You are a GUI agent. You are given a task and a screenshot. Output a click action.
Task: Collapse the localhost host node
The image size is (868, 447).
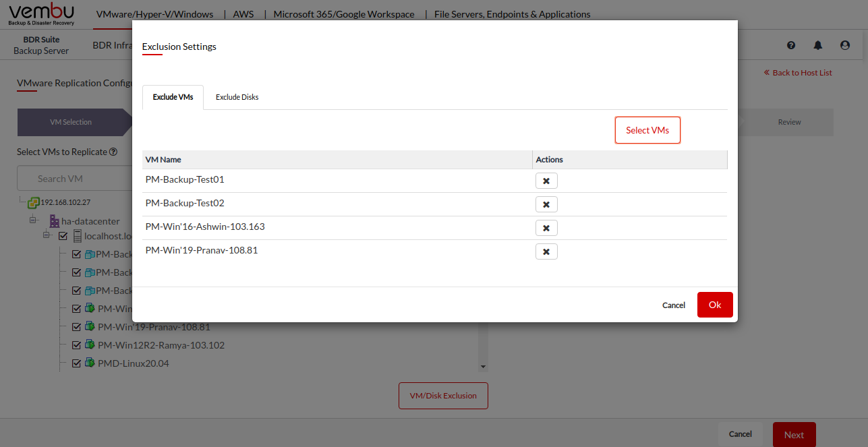coord(47,235)
